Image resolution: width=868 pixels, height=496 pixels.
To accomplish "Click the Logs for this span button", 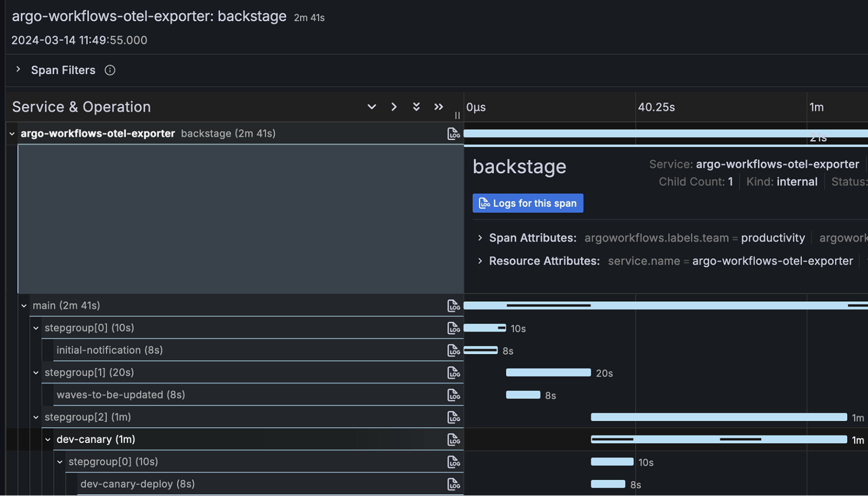I will tap(528, 203).
